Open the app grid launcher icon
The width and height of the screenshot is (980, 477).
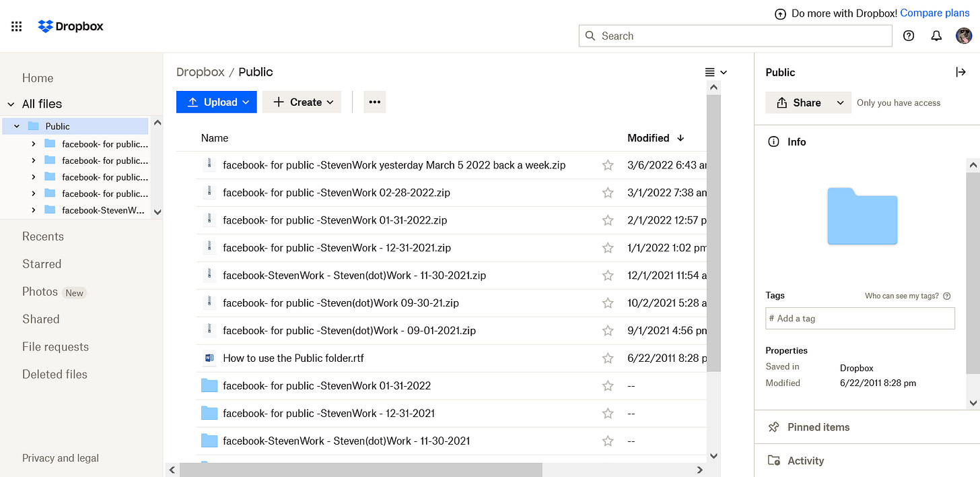pos(17,26)
